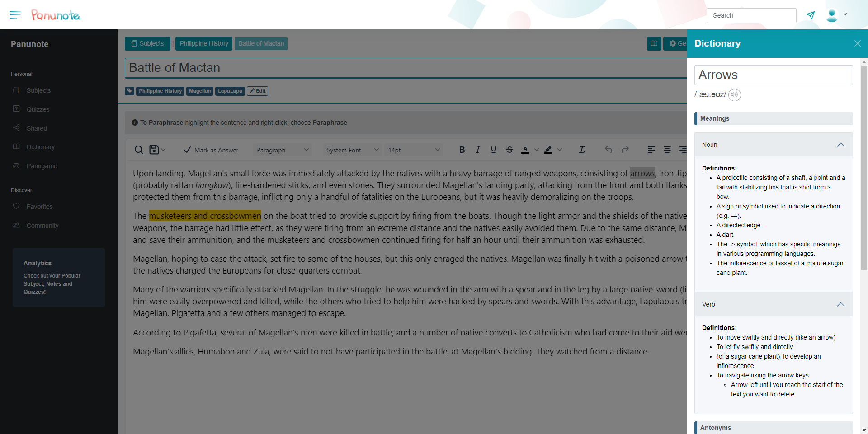Play the pronunciation audio

coord(735,95)
